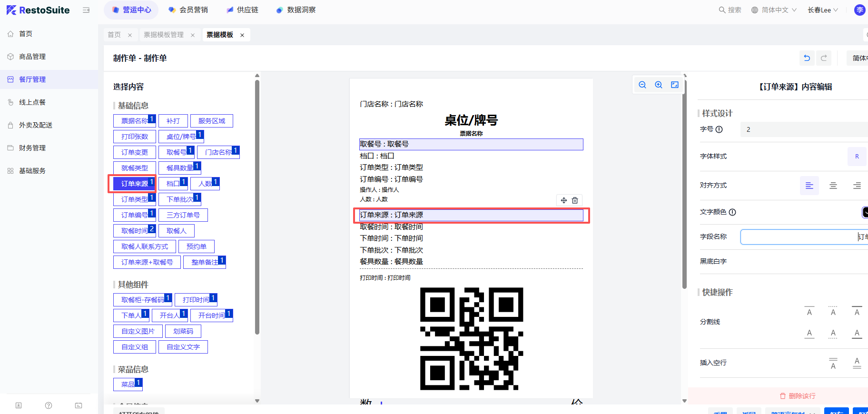The width and height of the screenshot is (868, 414).
Task: Switch to the 票据模板管理 tab
Action: pos(164,35)
